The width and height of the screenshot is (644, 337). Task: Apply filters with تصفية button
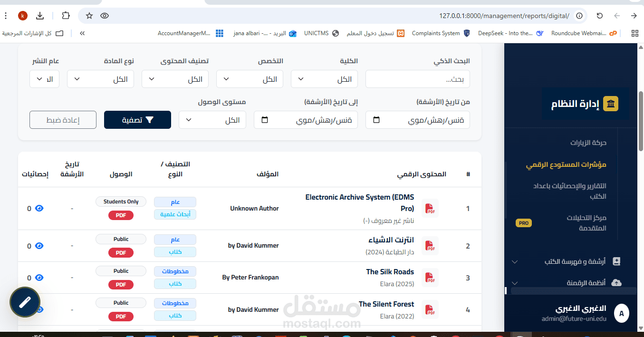(x=137, y=120)
